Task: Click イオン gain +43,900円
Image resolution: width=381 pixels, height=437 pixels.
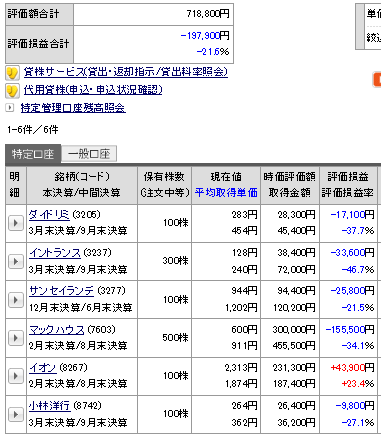Action: (x=352, y=368)
